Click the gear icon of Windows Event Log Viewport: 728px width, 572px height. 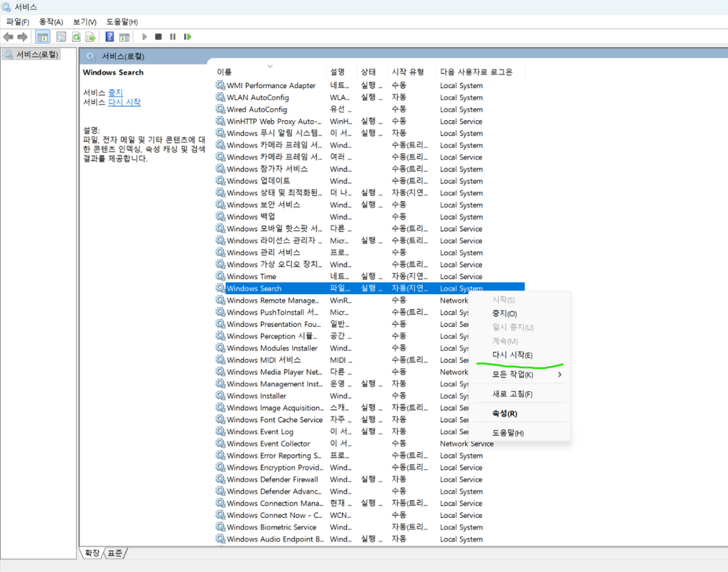click(x=220, y=431)
